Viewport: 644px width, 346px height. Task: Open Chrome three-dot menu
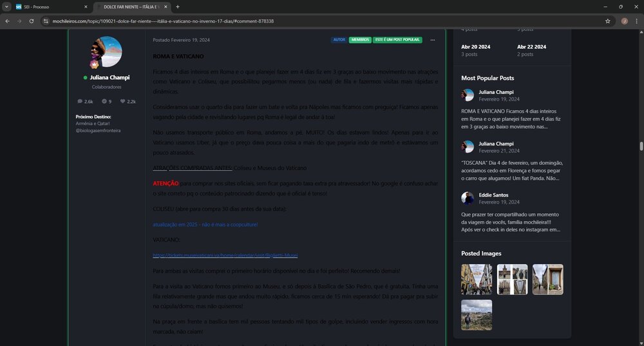tap(636, 21)
